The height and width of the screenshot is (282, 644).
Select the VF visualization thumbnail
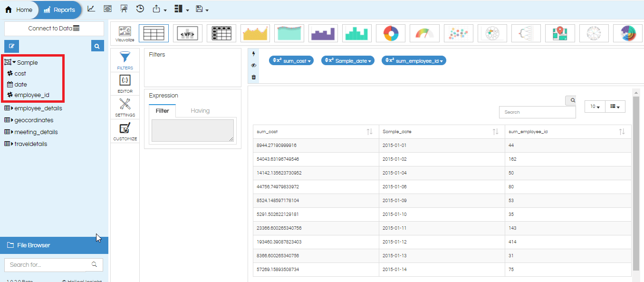(x=187, y=33)
